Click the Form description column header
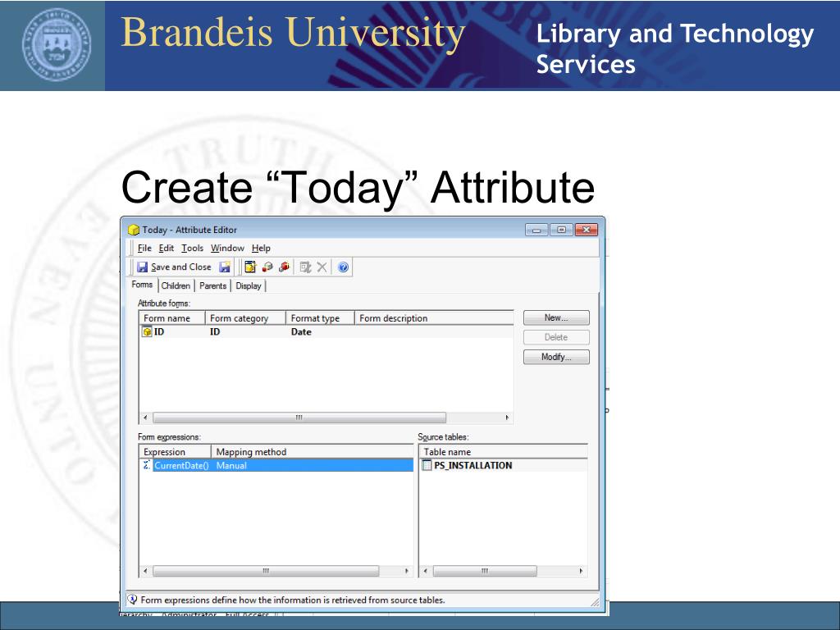Screen dimensions: 840x630 [x=434, y=318]
